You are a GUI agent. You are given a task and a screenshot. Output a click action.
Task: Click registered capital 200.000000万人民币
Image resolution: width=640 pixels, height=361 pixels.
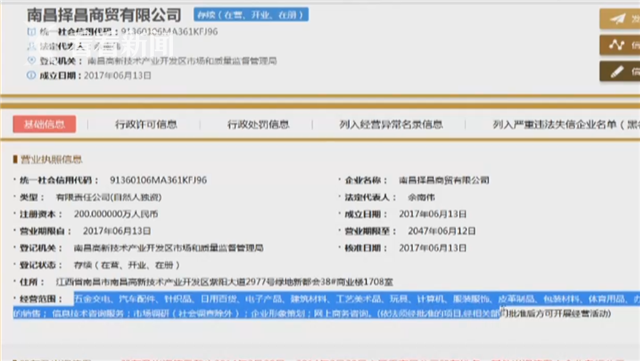pyautogui.click(x=116, y=214)
